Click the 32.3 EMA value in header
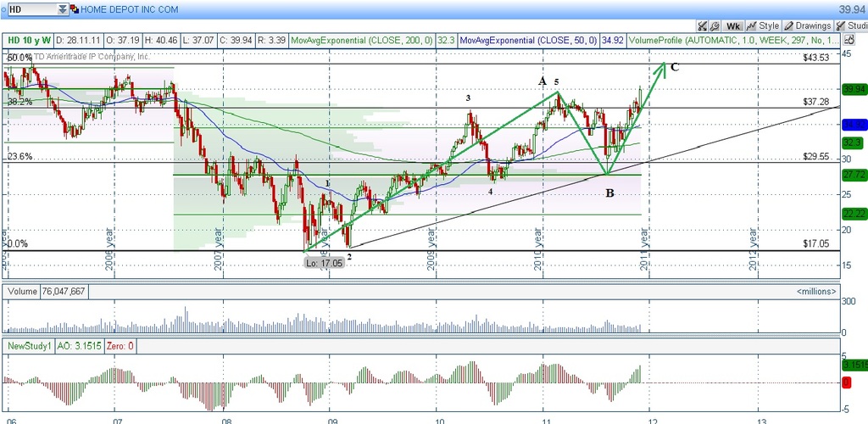The height and width of the screenshot is (424, 868). (x=446, y=41)
